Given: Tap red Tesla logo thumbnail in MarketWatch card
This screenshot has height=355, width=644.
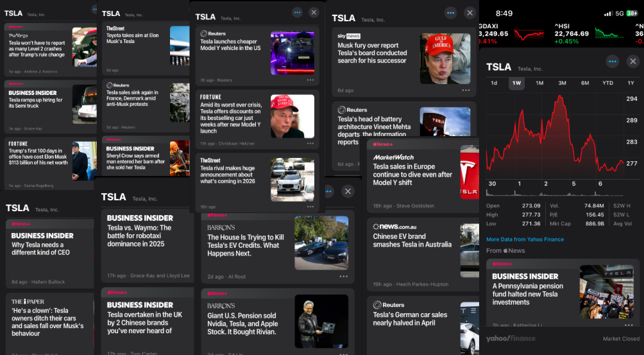Looking at the screenshot, I should tap(470, 172).
